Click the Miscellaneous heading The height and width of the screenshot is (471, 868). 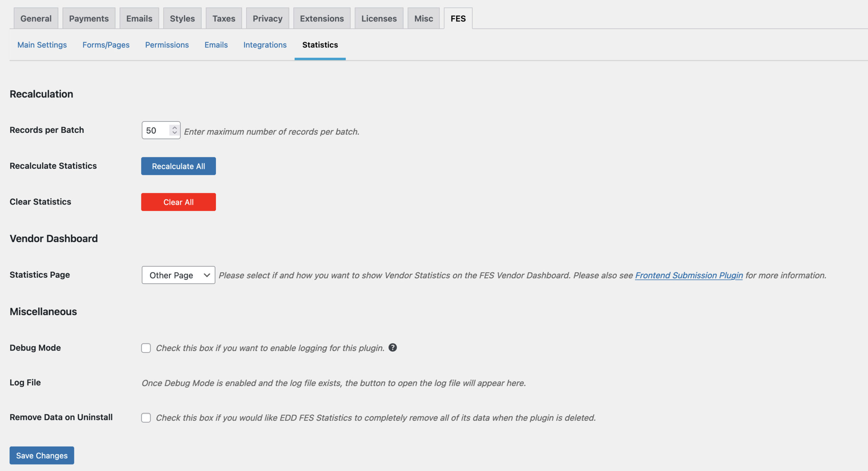tap(43, 311)
